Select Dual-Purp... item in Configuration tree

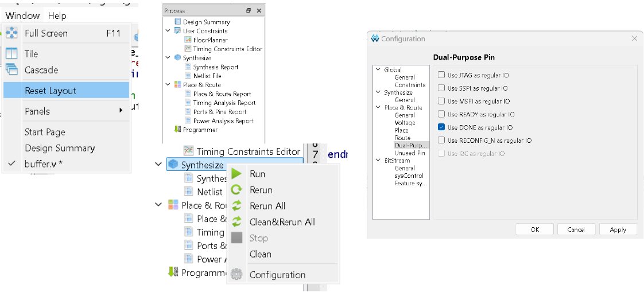click(x=410, y=145)
